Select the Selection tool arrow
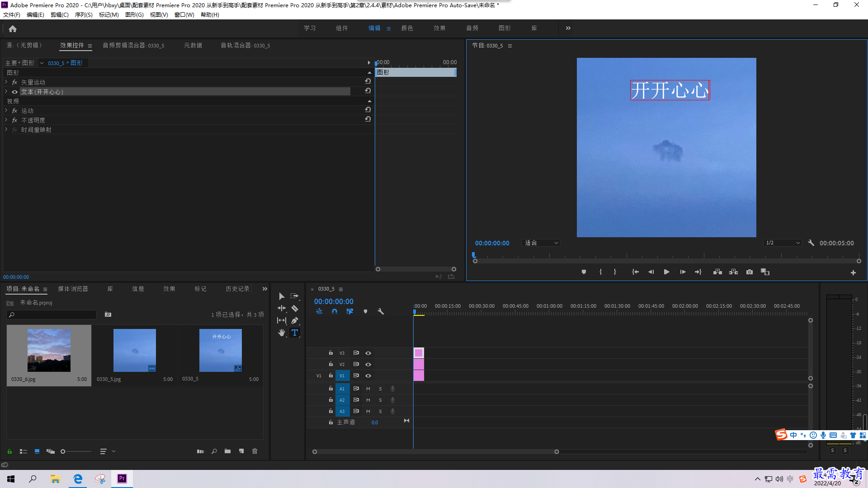The image size is (868, 488). (282, 296)
